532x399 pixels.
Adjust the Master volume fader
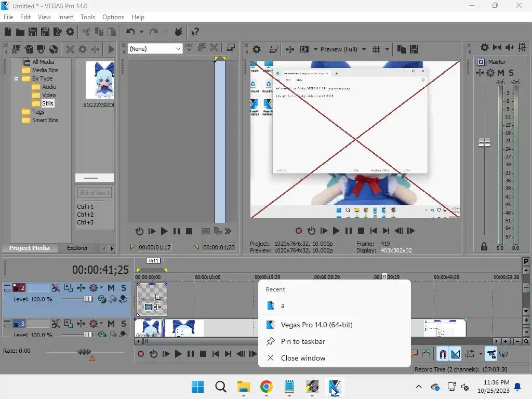[484, 142]
